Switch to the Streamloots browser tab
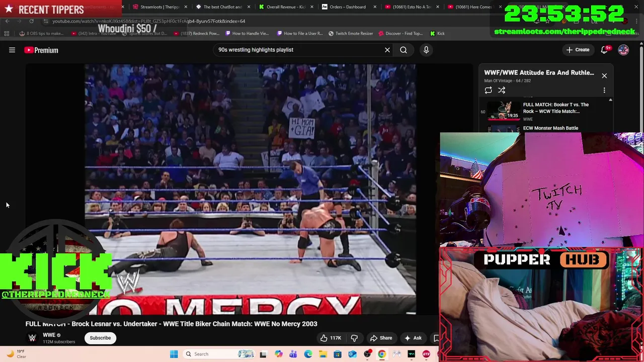Viewport: 644px width, 362px height. pos(159,7)
